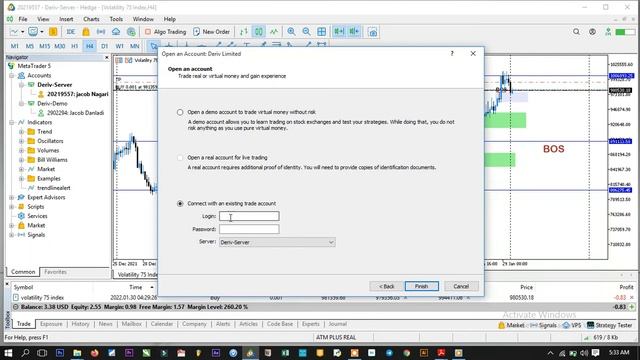Expand the Oscillators folder

21,141
